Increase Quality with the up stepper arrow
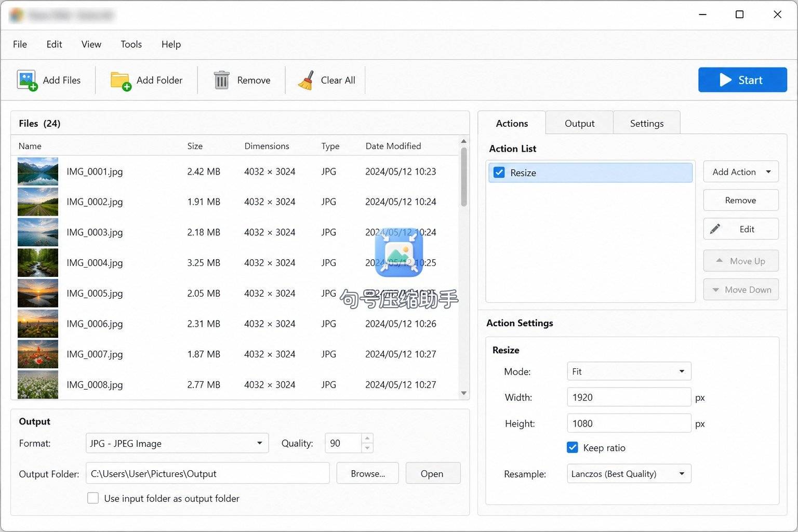 pyautogui.click(x=367, y=438)
